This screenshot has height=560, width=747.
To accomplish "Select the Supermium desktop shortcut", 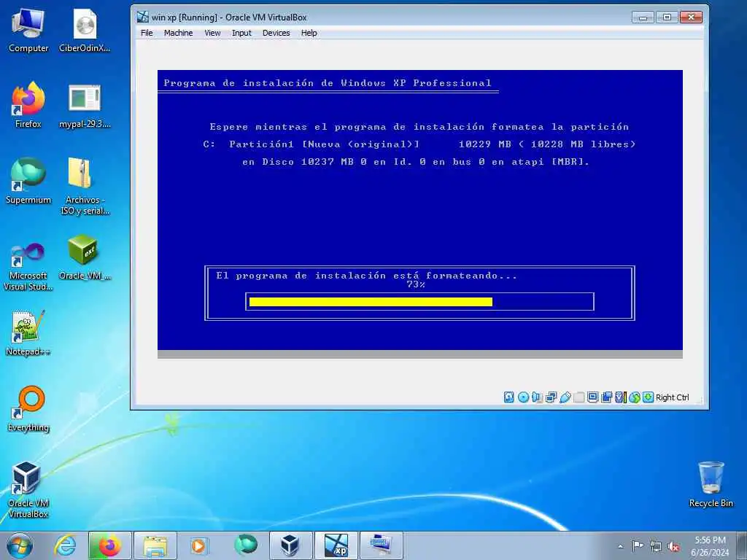I will (x=28, y=182).
